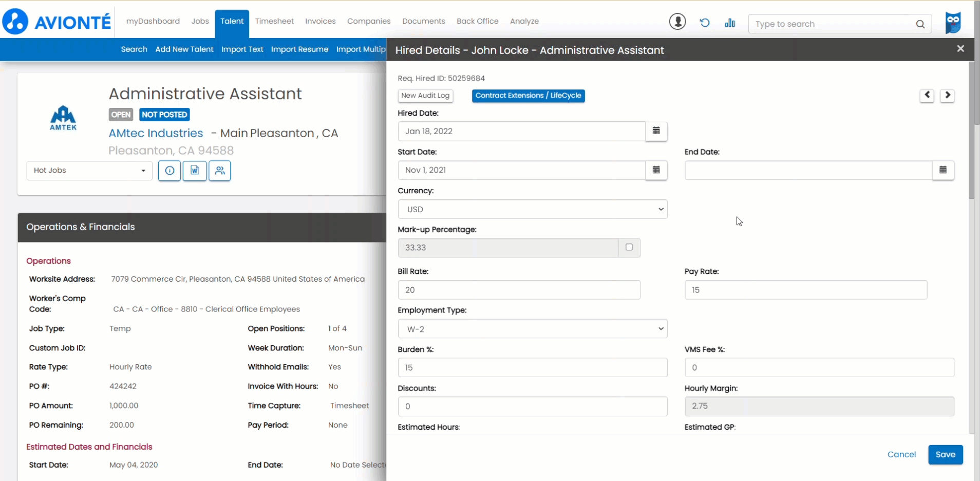
Task: Open the AMtec Industries company link
Action: pos(156,133)
